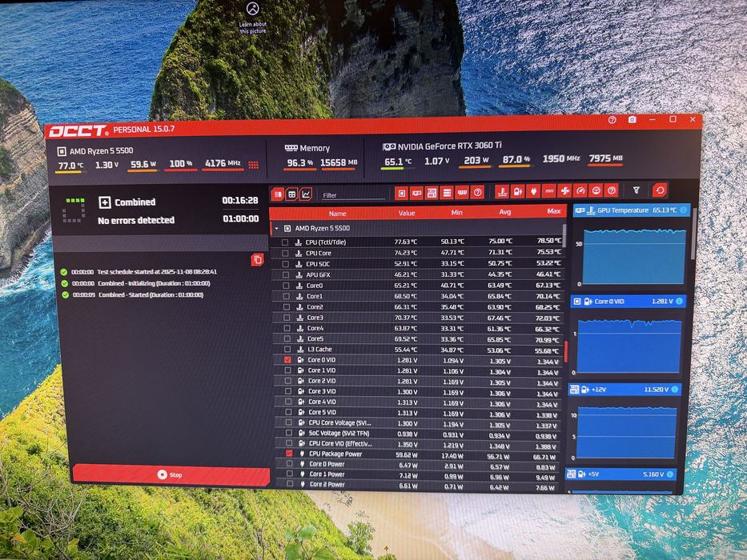747x560 pixels.
Task: Switch to the graph monitoring view icon
Action: point(306,194)
